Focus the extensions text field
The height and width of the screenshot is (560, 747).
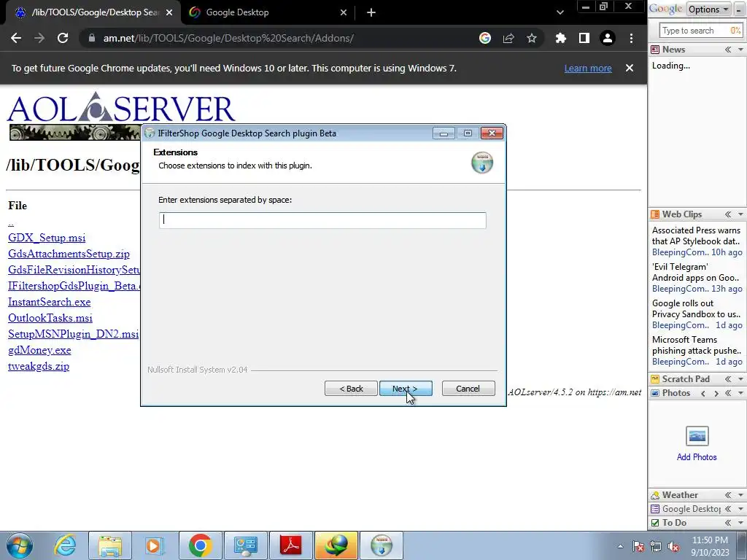(x=322, y=220)
